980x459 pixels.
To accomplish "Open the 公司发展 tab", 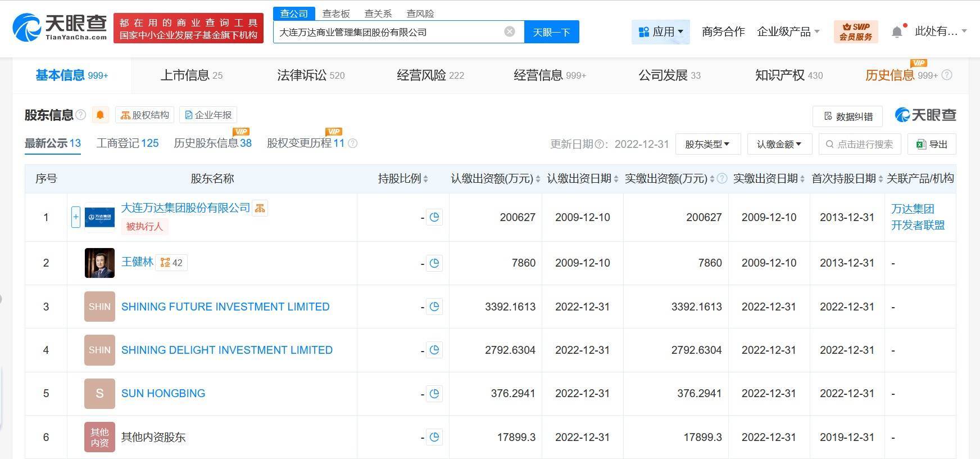I will (669, 75).
